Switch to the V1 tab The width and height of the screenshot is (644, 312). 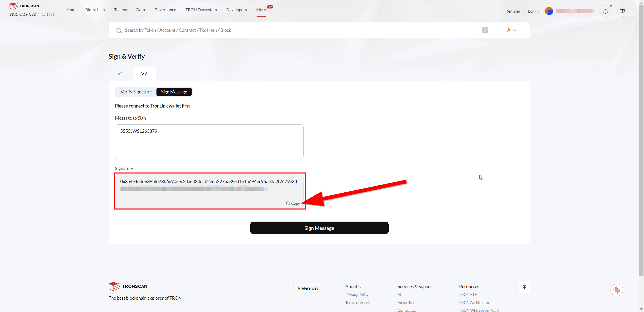[x=120, y=74]
